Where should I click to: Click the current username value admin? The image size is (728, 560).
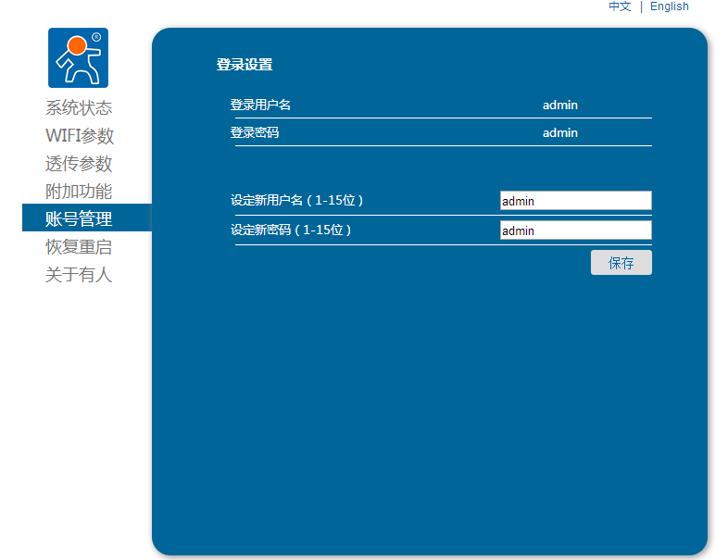(x=559, y=106)
